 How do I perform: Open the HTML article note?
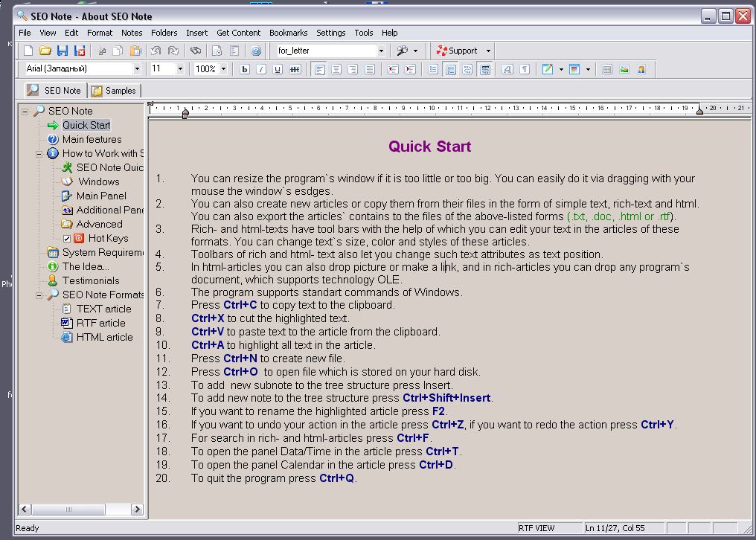[105, 337]
